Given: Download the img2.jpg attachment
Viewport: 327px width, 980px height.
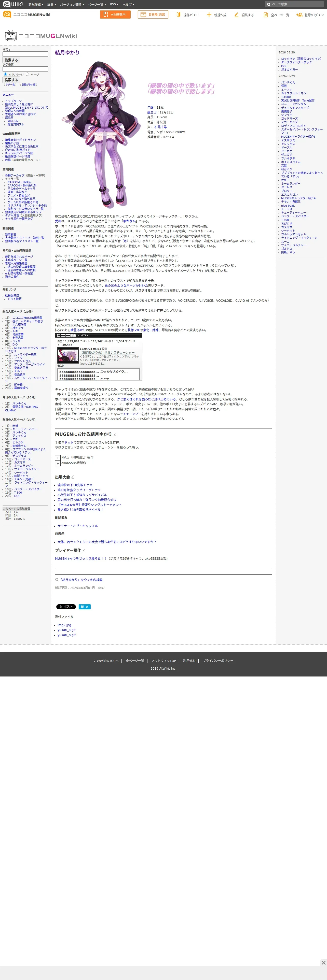Looking at the screenshot, I should click(64, 625).
